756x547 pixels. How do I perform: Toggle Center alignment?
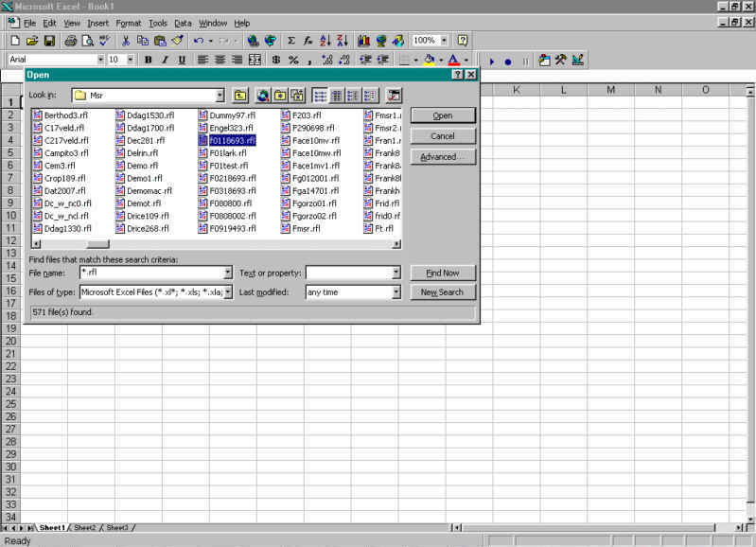click(x=220, y=60)
